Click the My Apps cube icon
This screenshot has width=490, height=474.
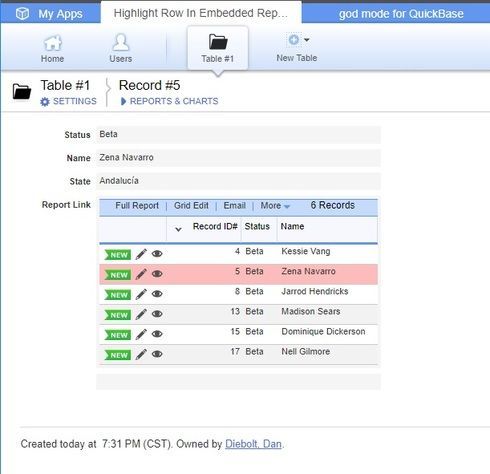(23, 14)
